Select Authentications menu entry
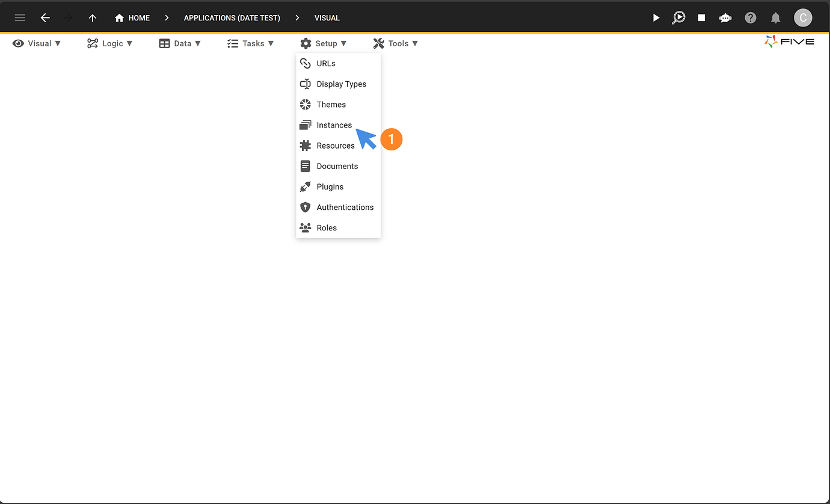This screenshot has width=830, height=504. click(x=345, y=207)
